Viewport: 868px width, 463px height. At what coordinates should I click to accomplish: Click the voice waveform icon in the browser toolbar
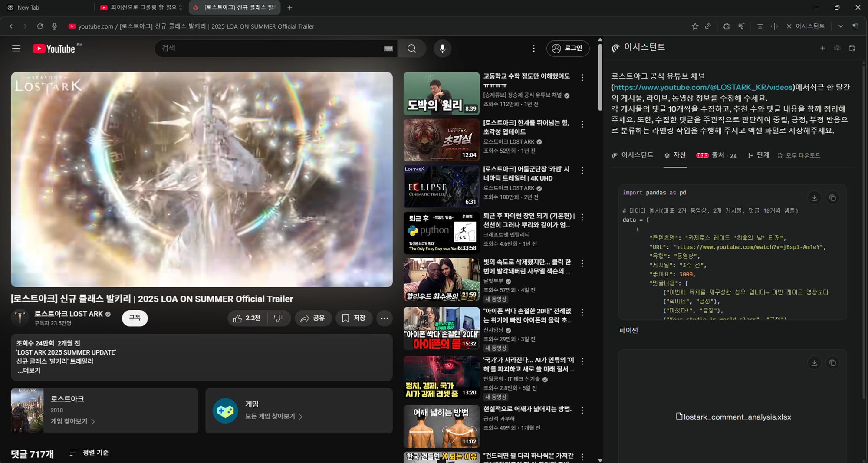[774, 26]
